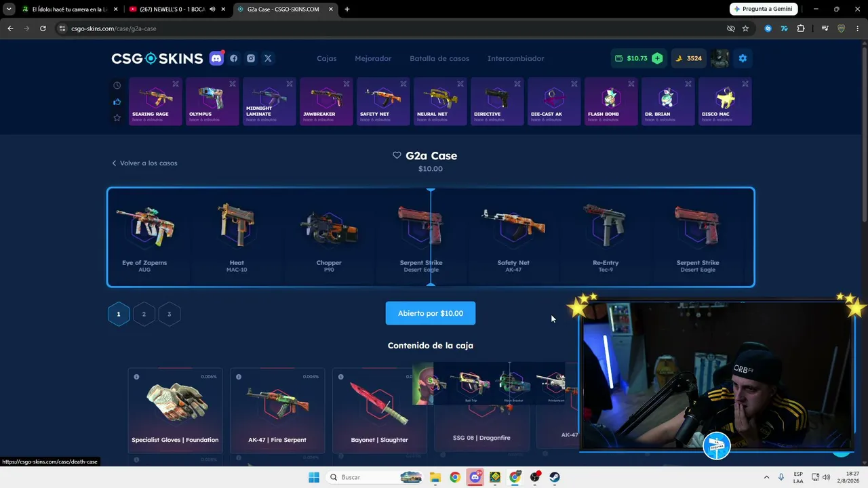Open the Extensions puzzle icon

click(x=801, y=28)
